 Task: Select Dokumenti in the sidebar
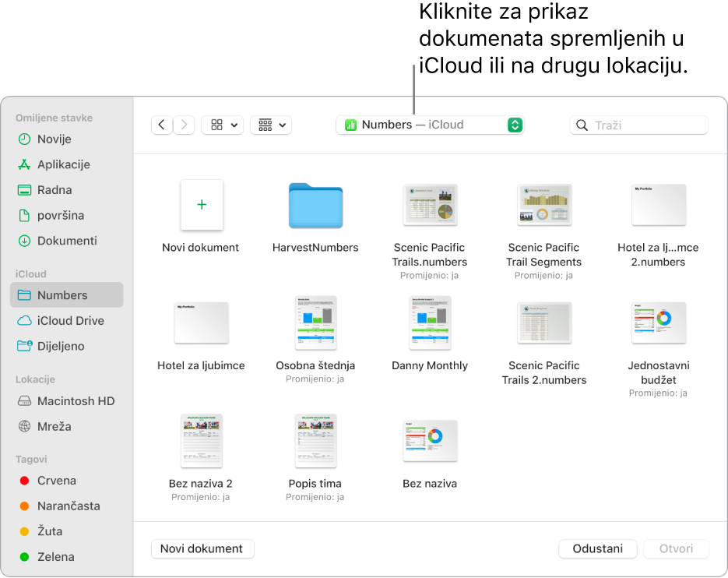tap(66, 241)
